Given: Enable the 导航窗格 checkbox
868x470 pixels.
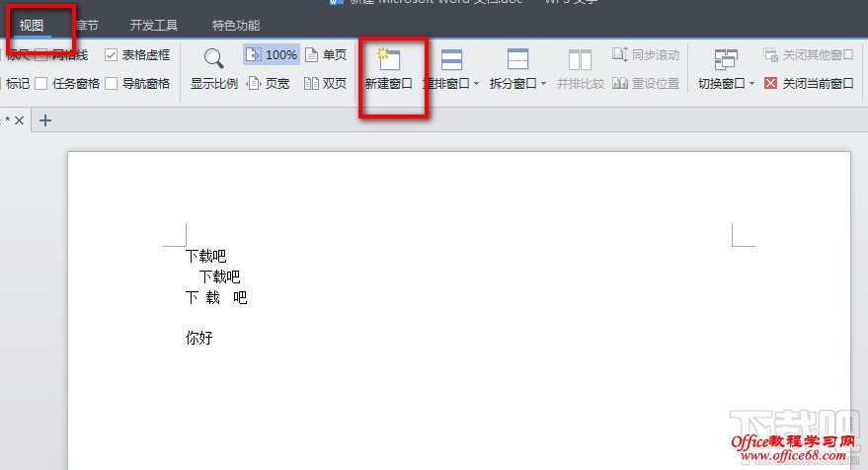Looking at the screenshot, I should coord(112,84).
